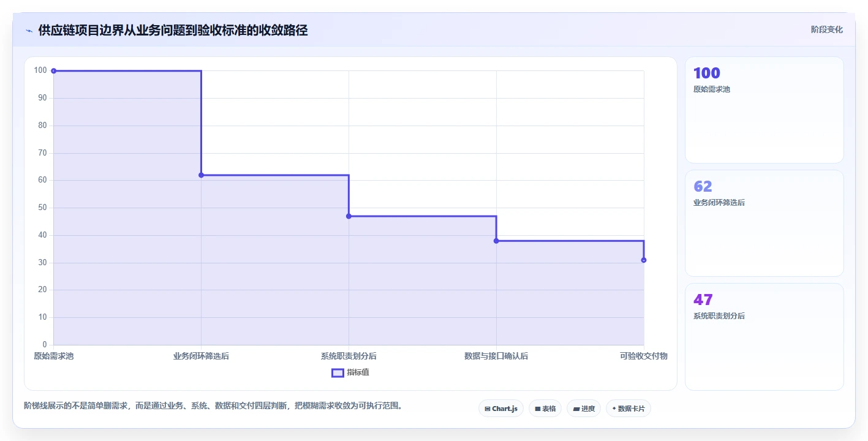This screenshot has width=868, height=441.
Task: Select the data point at 可验收交付物 (31)
Action: tap(644, 260)
